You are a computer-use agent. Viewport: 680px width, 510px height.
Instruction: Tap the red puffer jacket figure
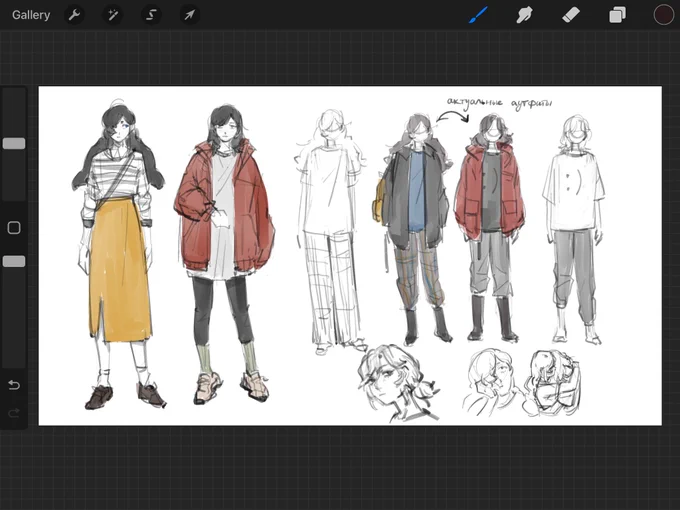224,254
